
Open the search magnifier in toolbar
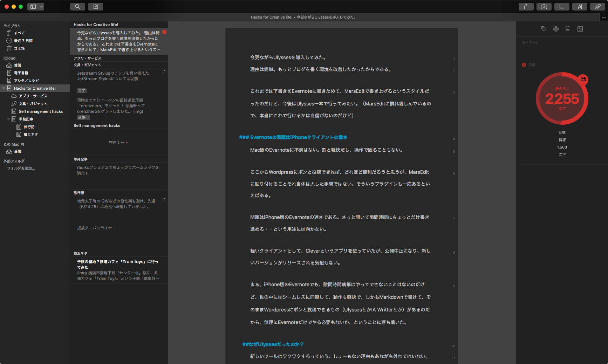(77, 7)
